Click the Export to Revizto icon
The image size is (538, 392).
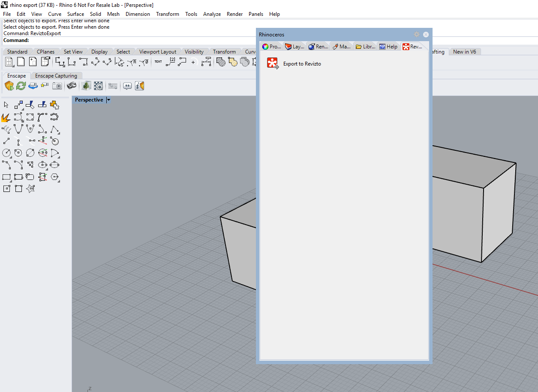coord(272,63)
